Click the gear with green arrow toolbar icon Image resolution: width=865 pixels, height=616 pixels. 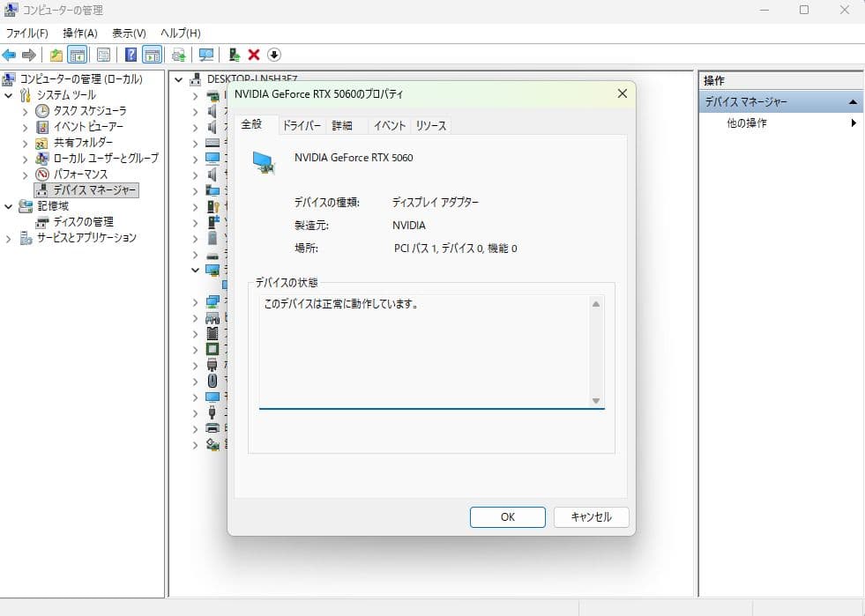point(179,55)
